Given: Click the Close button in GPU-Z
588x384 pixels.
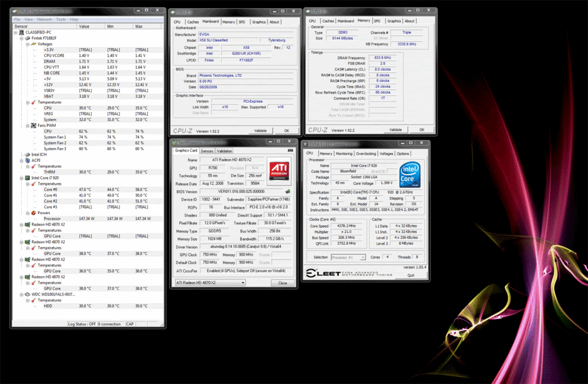Looking at the screenshot, I should (x=283, y=283).
